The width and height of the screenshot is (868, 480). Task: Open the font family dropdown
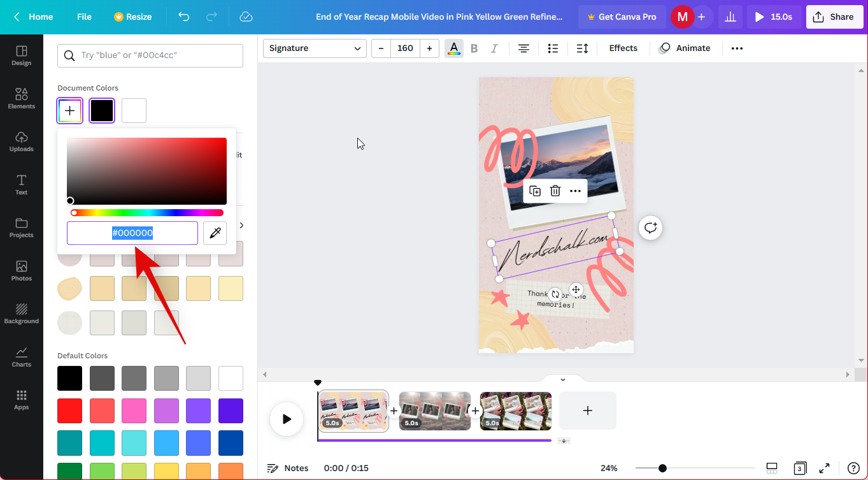pyautogui.click(x=315, y=48)
